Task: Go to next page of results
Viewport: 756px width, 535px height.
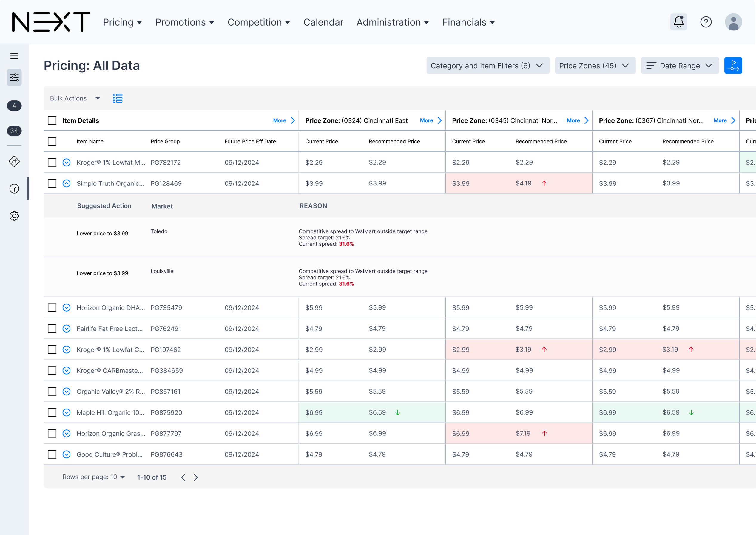Action: coord(196,477)
